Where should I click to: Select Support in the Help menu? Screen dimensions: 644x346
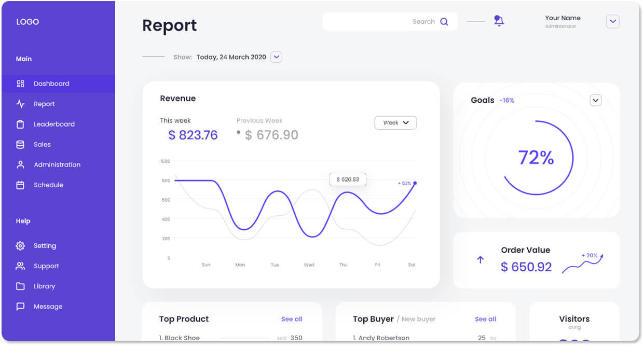[x=46, y=266]
